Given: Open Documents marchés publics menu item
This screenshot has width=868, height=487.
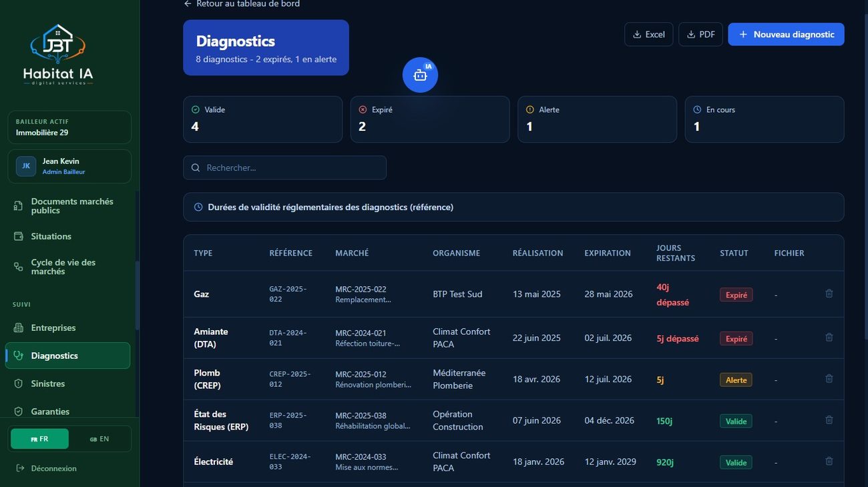Looking at the screenshot, I should pos(69,206).
